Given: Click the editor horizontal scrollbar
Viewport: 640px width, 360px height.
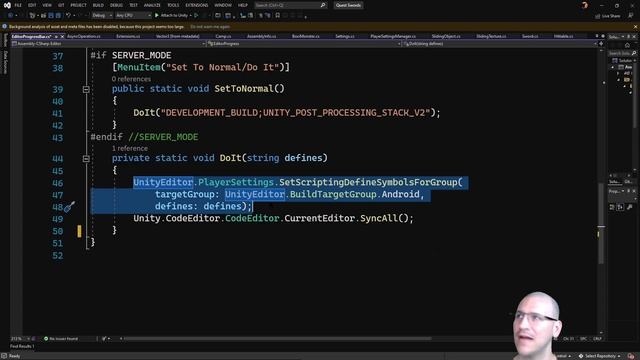Looking at the screenshot, I should (x=278, y=338).
